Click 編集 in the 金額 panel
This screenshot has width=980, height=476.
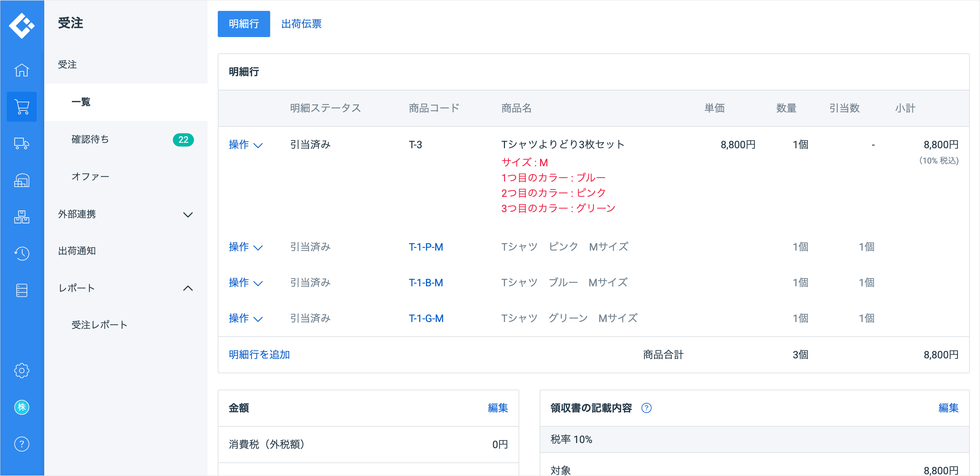tap(497, 408)
